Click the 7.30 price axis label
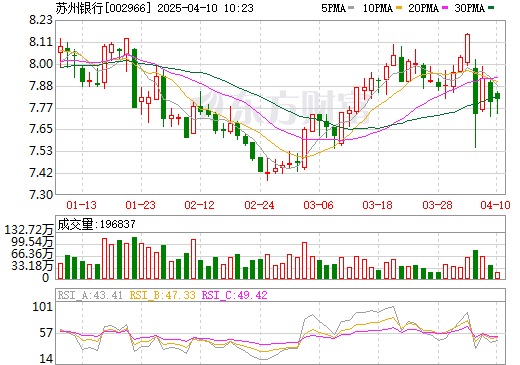 pos(41,195)
